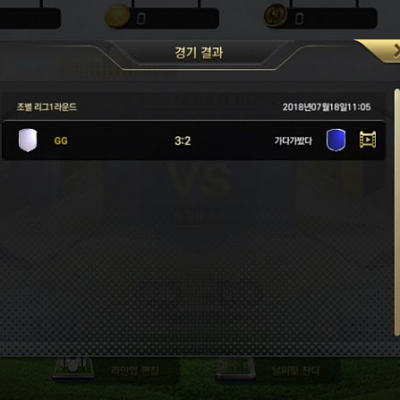Click the match date 2018년07월18일11:05
Viewport: 400px width, 400px height.
coord(327,107)
